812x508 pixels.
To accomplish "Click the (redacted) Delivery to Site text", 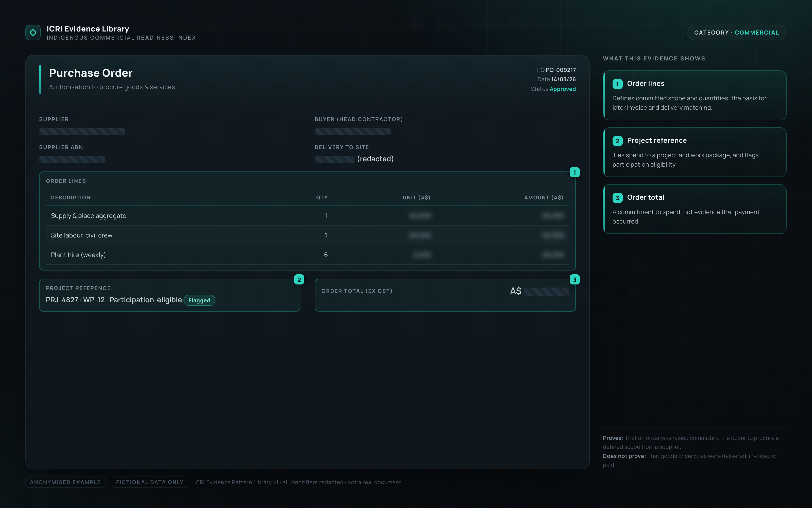I will coord(376,158).
